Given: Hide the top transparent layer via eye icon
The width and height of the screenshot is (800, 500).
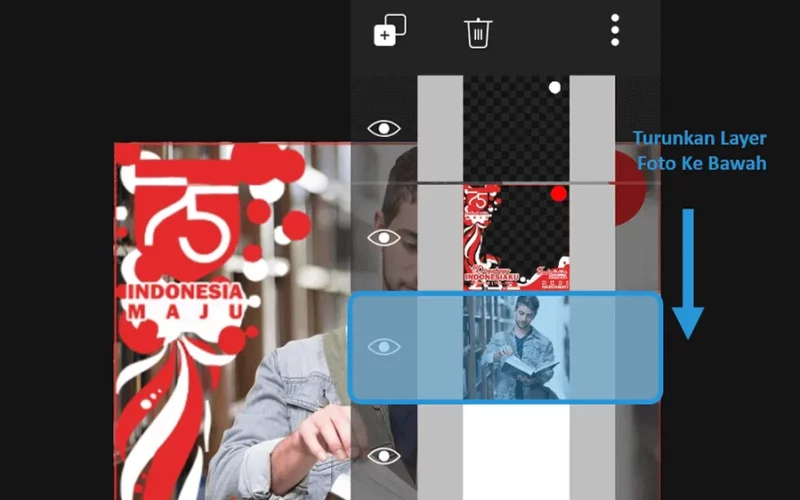Looking at the screenshot, I should click(384, 128).
